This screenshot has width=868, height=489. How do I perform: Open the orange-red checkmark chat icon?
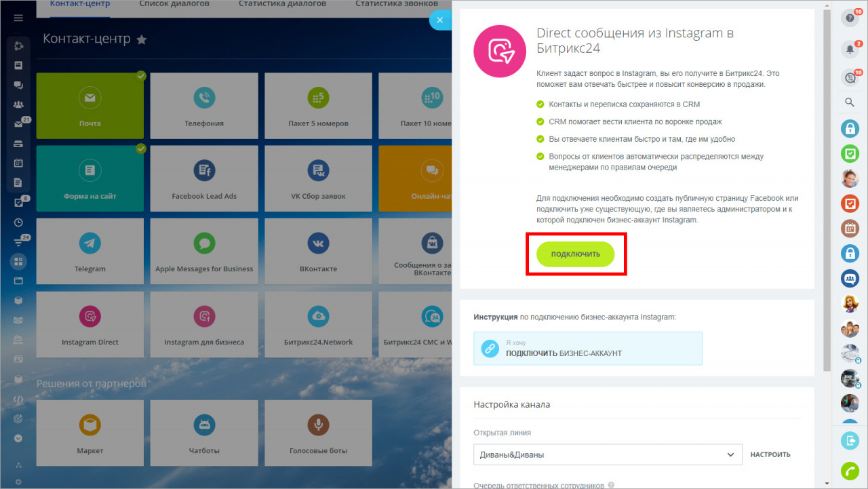pos(850,203)
